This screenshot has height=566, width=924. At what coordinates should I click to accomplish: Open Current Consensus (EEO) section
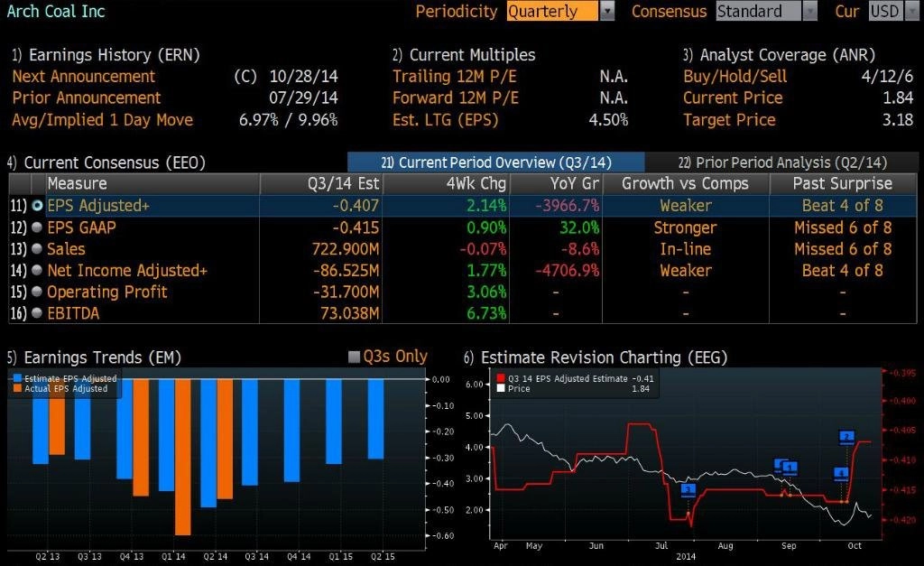(106, 162)
